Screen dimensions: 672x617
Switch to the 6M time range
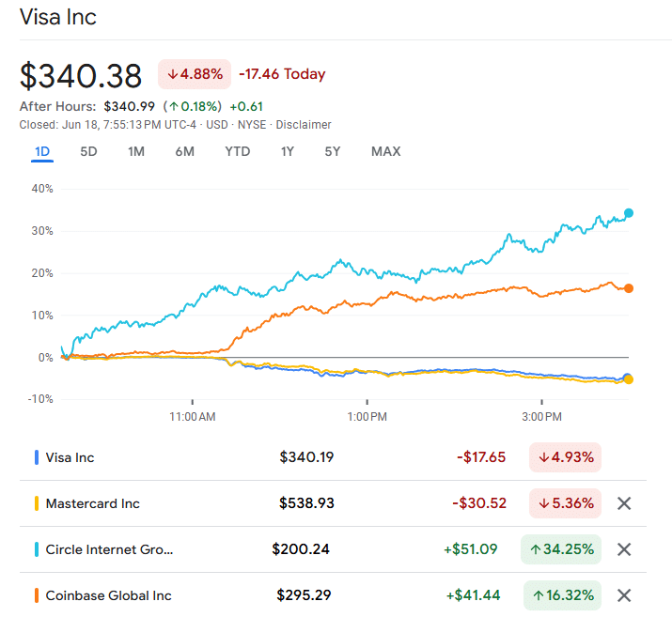pos(185,151)
